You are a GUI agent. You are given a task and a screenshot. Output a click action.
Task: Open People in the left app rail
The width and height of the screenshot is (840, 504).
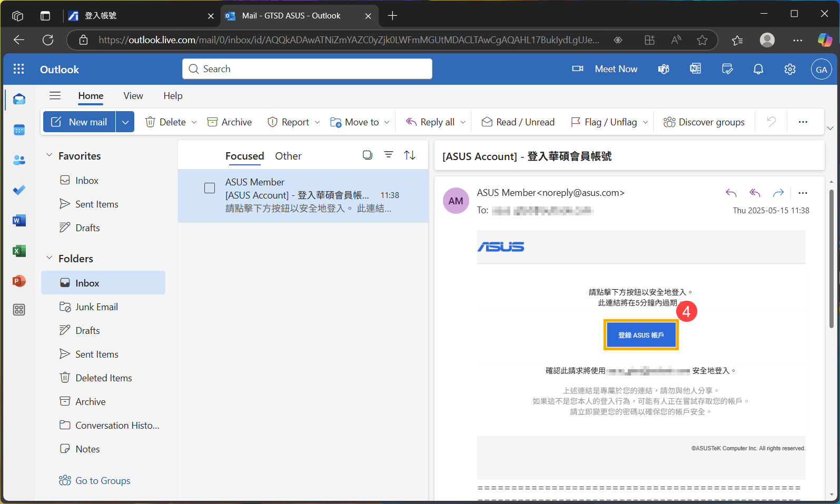click(19, 160)
